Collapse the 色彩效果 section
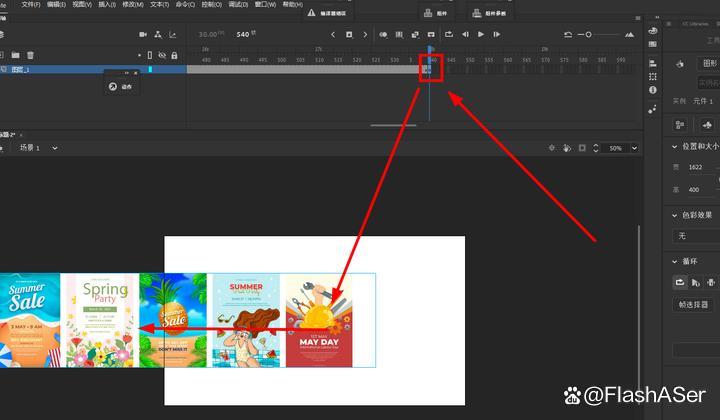Image resolution: width=720 pixels, height=420 pixels. tap(674, 215)
